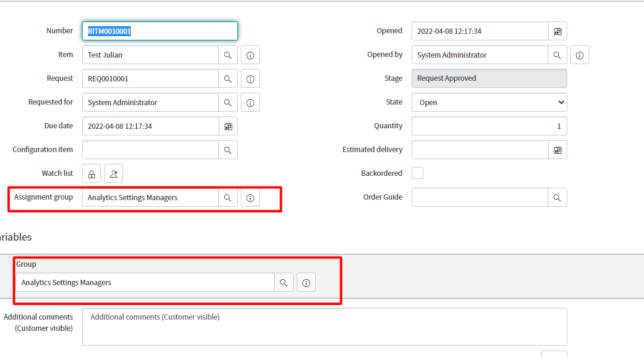Viewport: 644px width, 357px height.
Task: Show info for Opened by user
Action: 580,55
